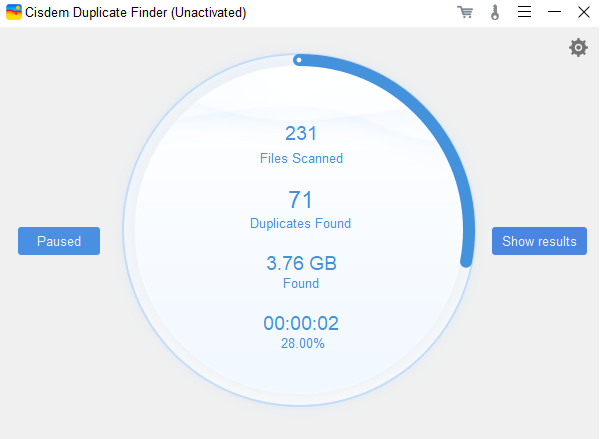Click the 3.76 GB found size
Viewport: 601px width, 439px height.
pyautogui.click(x=300, y=264)
